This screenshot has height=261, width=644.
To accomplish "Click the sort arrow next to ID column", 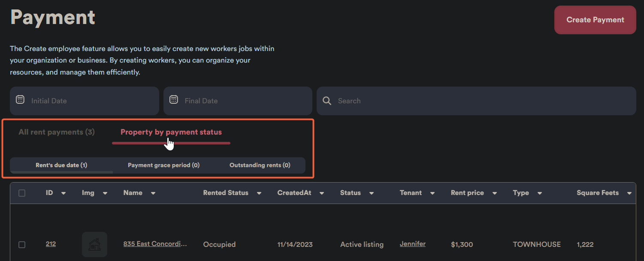I will pyautogui.click(x=63, y=193).
